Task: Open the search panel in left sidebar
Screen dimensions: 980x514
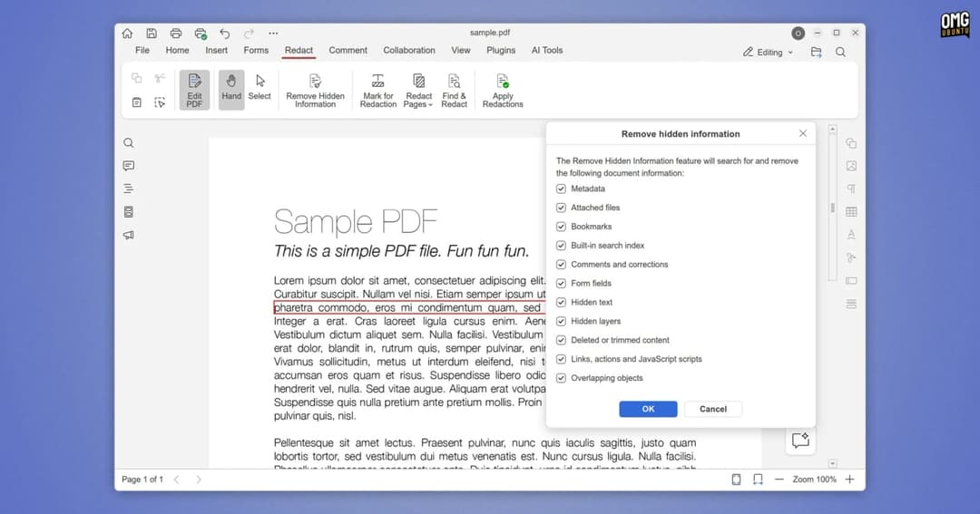Action: 129,143
